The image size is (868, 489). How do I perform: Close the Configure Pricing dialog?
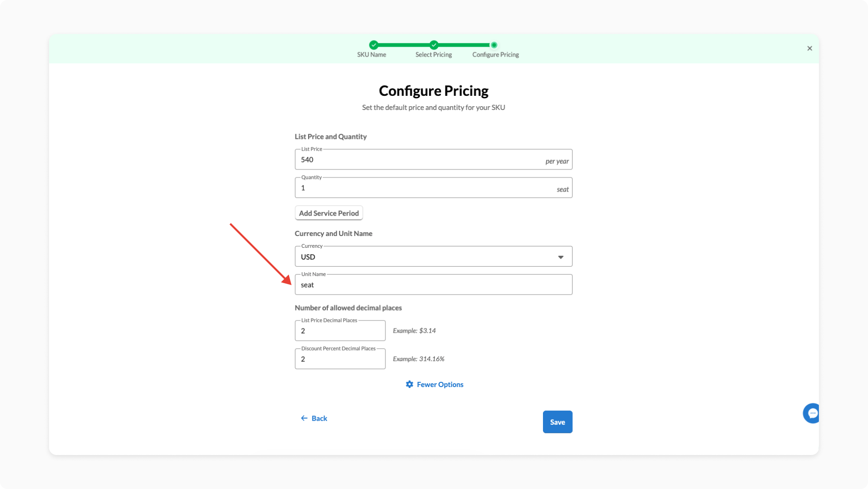tap(810, 48)
